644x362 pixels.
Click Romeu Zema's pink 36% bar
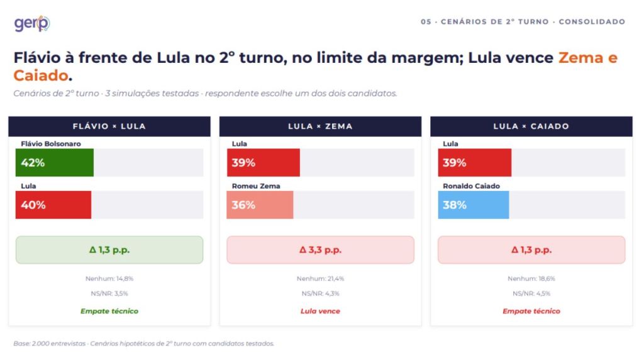tap(260, 205)
